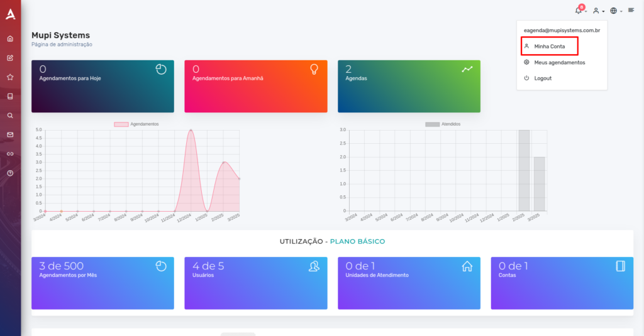Open the notifications bell with red badge

(580, 10)
